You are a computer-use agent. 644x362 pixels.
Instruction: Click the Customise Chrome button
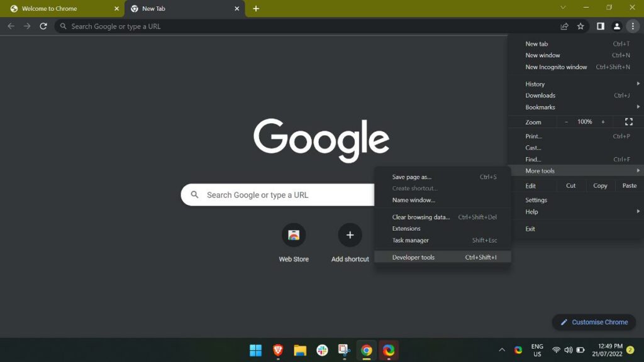[x=593, y=322]
